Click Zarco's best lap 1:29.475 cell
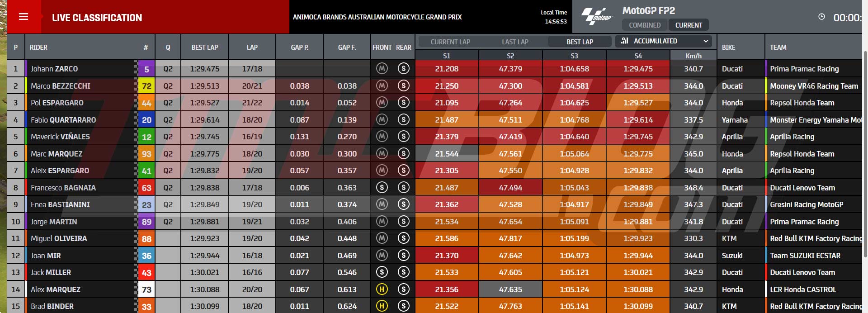 [x=204, y=69]
